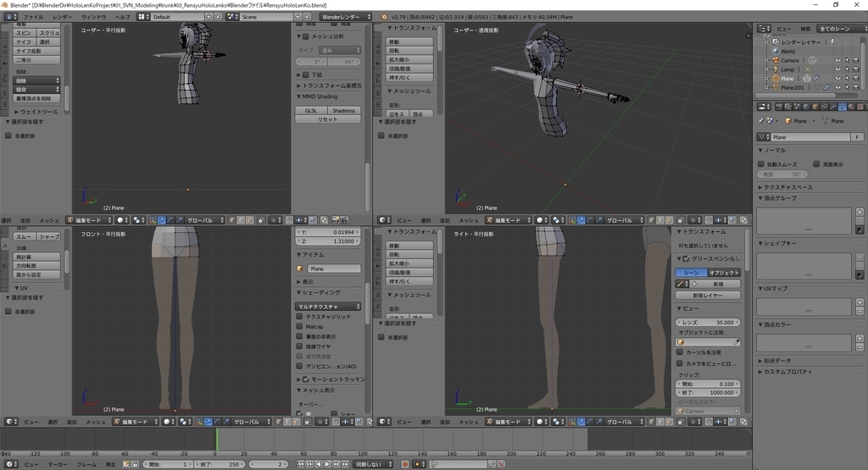Viewport: 868px width, 470px height.
Task: Click the add vertex group plus button
Action: tap(860, 212)
